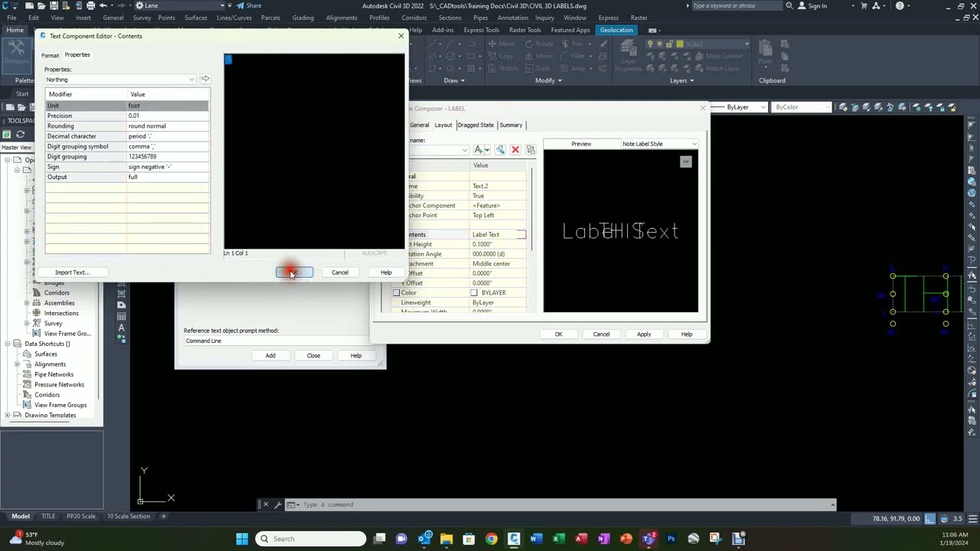Click the view cube icon in the label preview
Viewport: 980px width, 551px height.
point(685,161)
